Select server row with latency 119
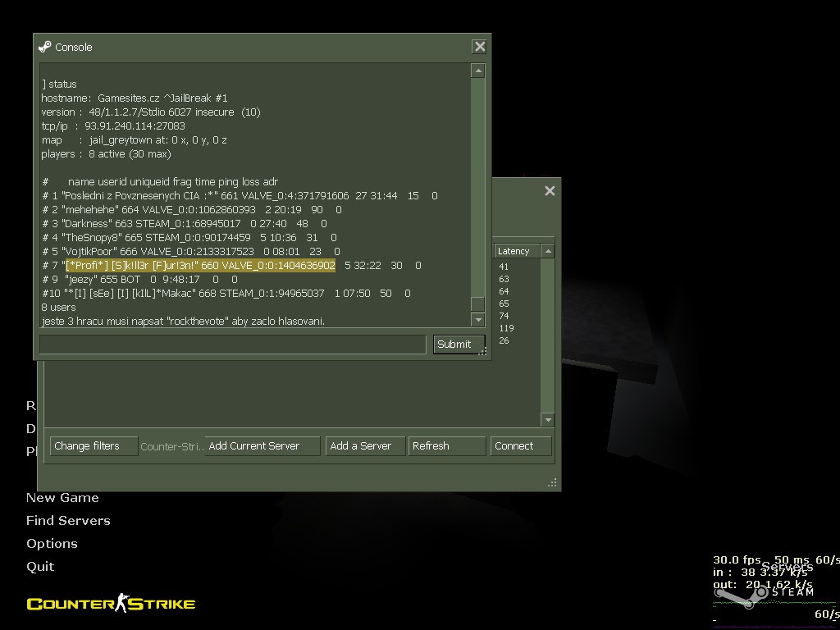This screenshot has width=840, height=630. click(506, 328)
